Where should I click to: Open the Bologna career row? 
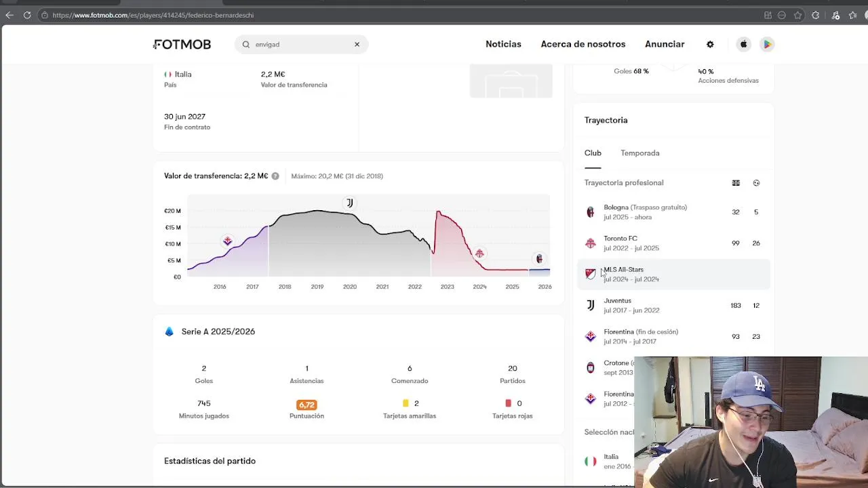(x=673, y=212)
